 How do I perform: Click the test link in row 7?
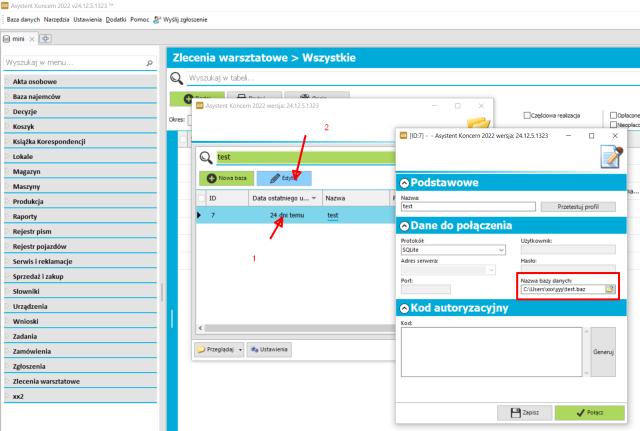[x=333, y=216]
